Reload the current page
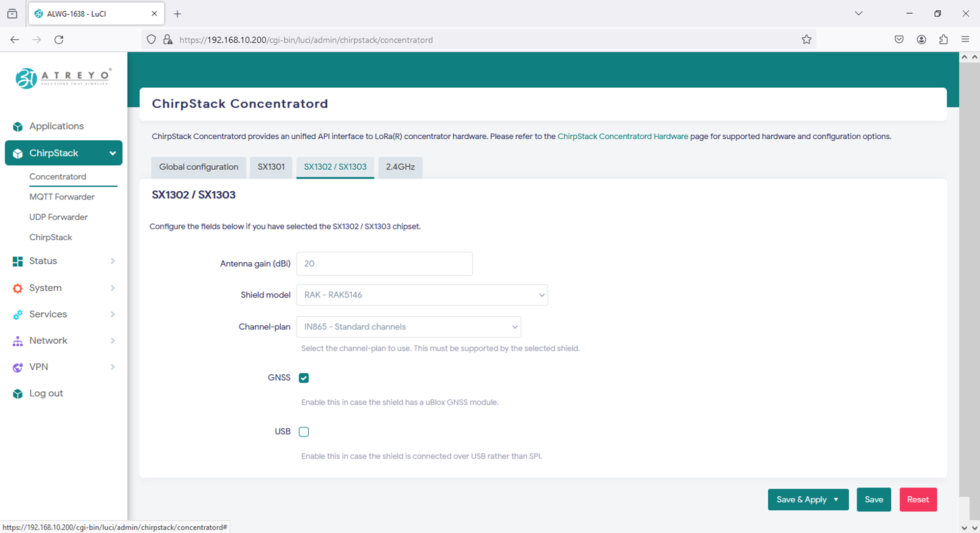Screen dimensions: 980x533 click(x=59, y=40)
